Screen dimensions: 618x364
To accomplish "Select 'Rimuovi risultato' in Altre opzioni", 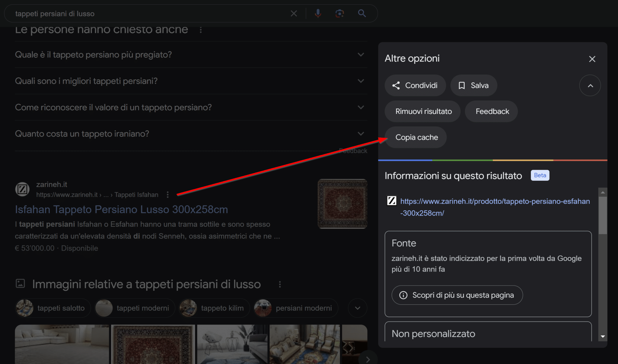I will coord(422,111).
